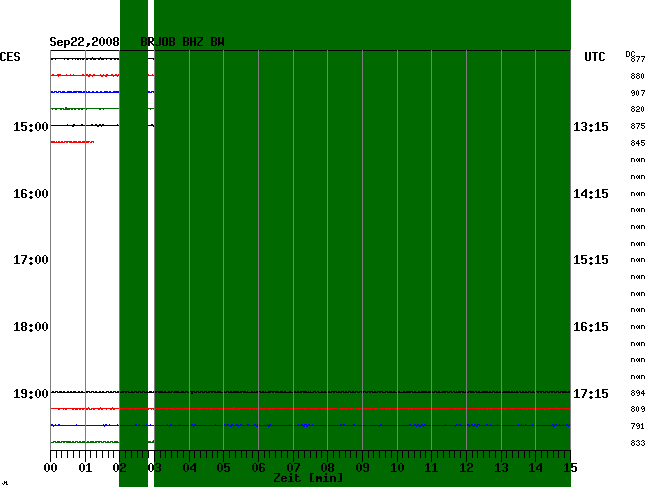The image size is (650, 494).
Task: Click the 16:15 UTC time label
Action: (591, 327)
